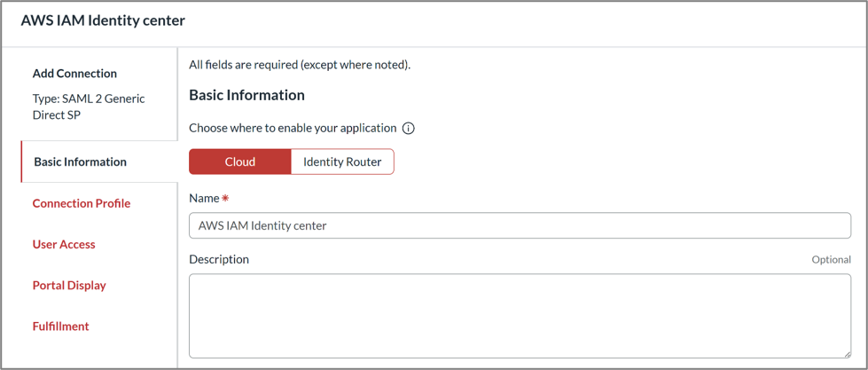Viewport: 868px width, 370px height.
Task: Click the Description text area
Action: 520,316
